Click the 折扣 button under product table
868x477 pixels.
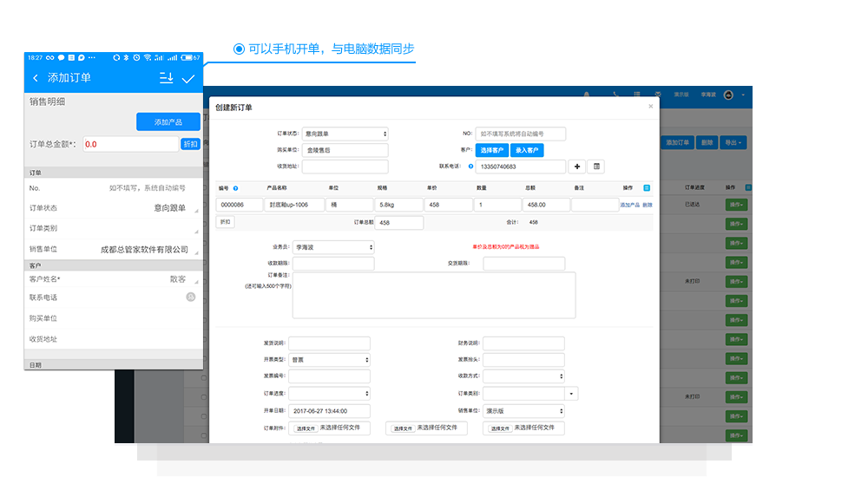(x=225, y=223)
